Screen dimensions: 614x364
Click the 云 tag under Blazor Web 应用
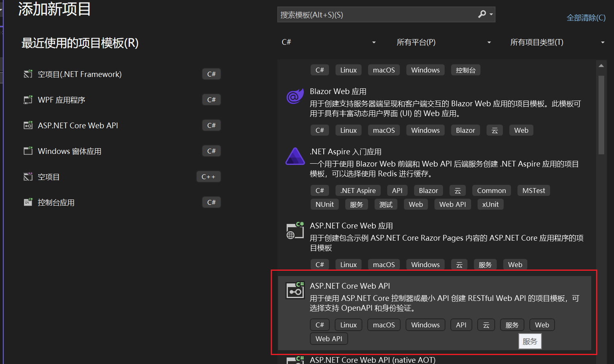[x=494, y=130]
